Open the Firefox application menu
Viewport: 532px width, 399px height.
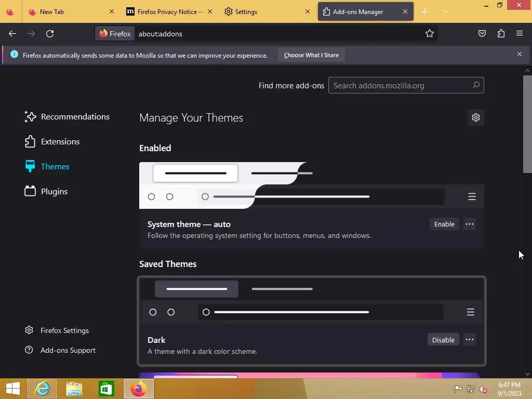520,34
